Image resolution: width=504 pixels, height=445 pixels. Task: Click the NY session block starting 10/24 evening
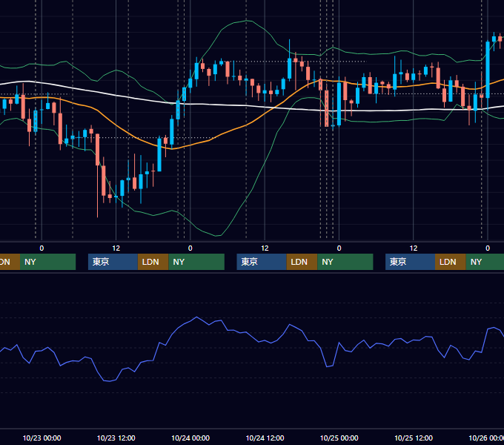pyautogui.click(x=345, y=262)
